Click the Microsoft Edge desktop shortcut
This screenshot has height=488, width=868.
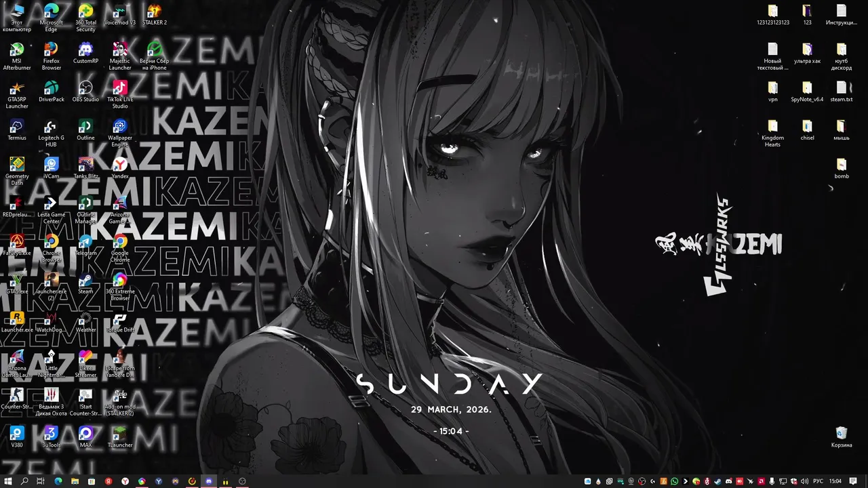[52, 18]
